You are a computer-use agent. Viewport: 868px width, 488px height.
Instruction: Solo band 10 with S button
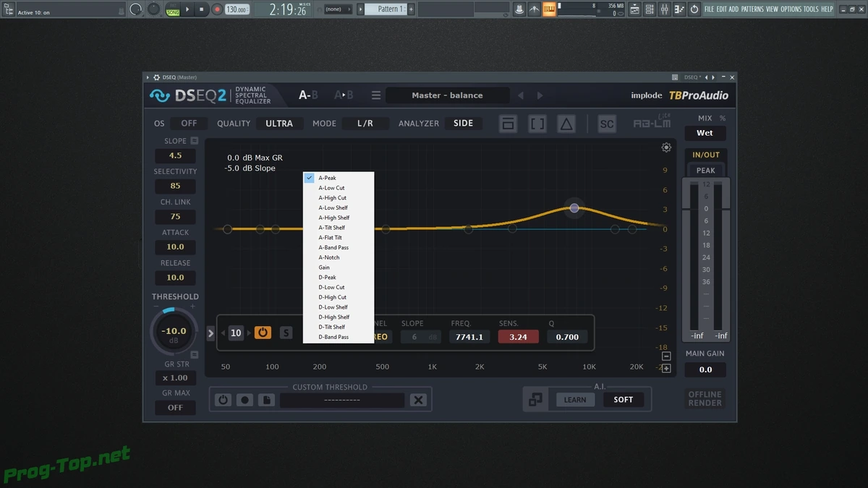tap(286, 333)
